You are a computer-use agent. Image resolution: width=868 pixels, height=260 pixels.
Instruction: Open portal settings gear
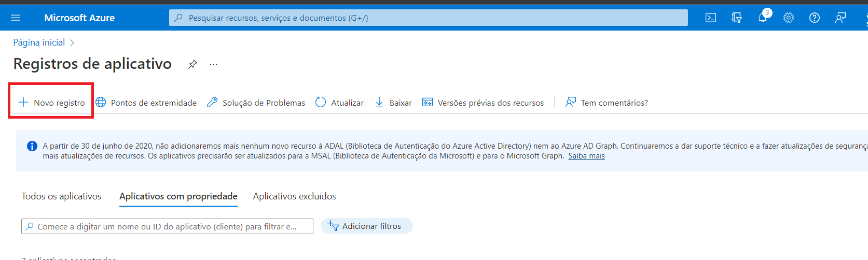(789, 18)
